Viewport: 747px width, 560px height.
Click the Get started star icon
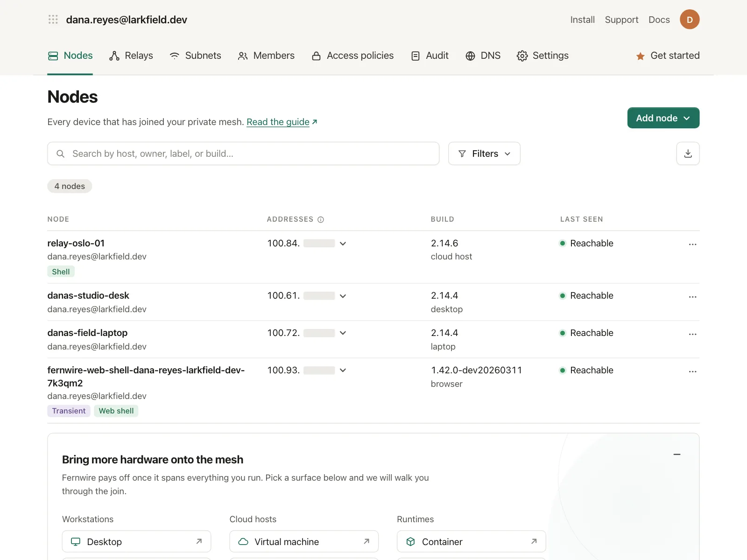(641, 56)
